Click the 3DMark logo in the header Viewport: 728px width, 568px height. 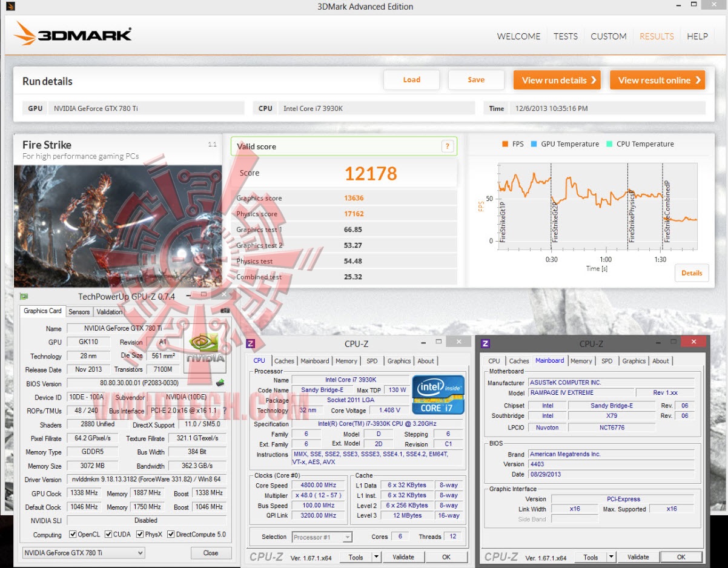(73, 34)
